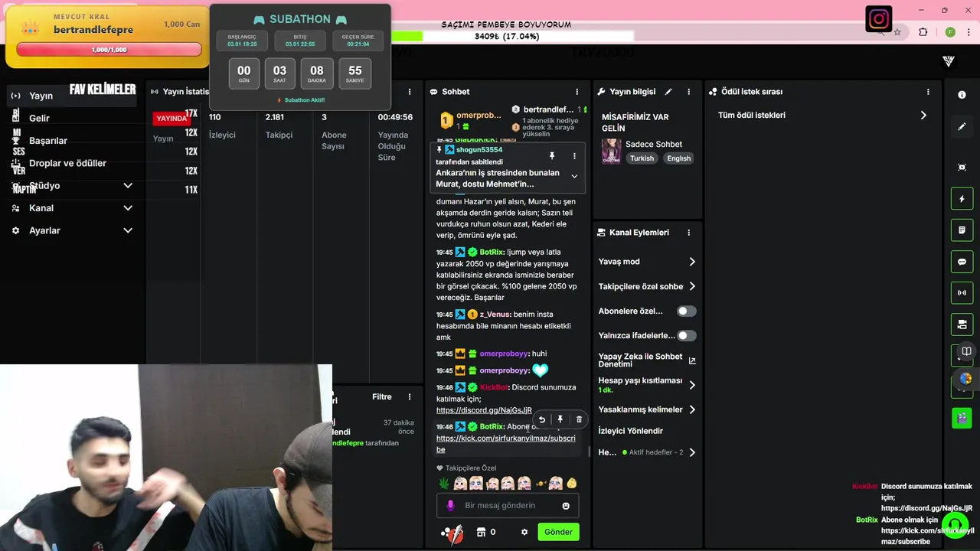Click the chat bubble icon in right sidebar
Image resolution: width=980 pixels, height=551 pixels.
[962, 262]
